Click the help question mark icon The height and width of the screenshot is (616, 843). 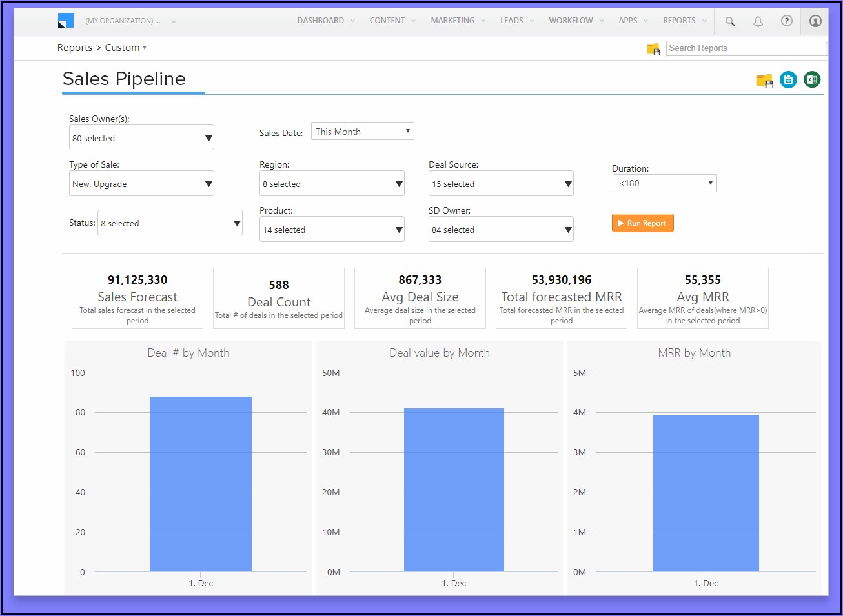(786, 21)
